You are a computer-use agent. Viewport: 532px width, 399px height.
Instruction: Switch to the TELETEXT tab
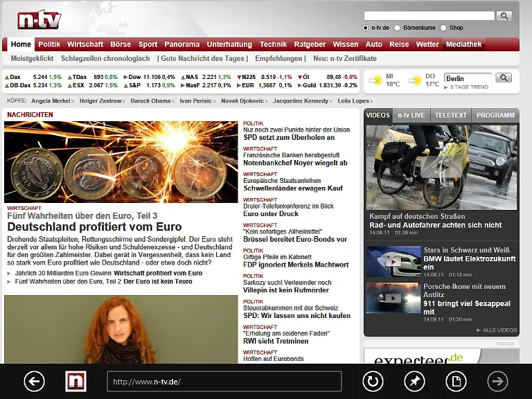coord(451,116)
